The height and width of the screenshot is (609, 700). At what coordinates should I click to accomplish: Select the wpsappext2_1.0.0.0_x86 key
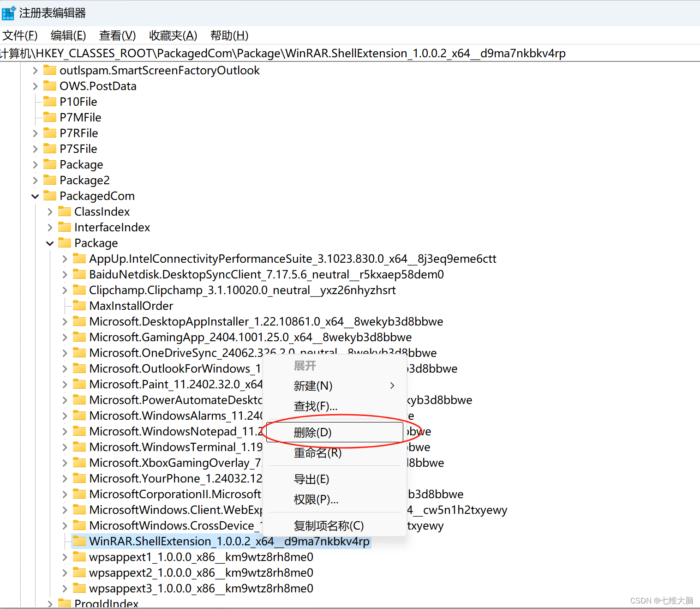pos(201,573)
